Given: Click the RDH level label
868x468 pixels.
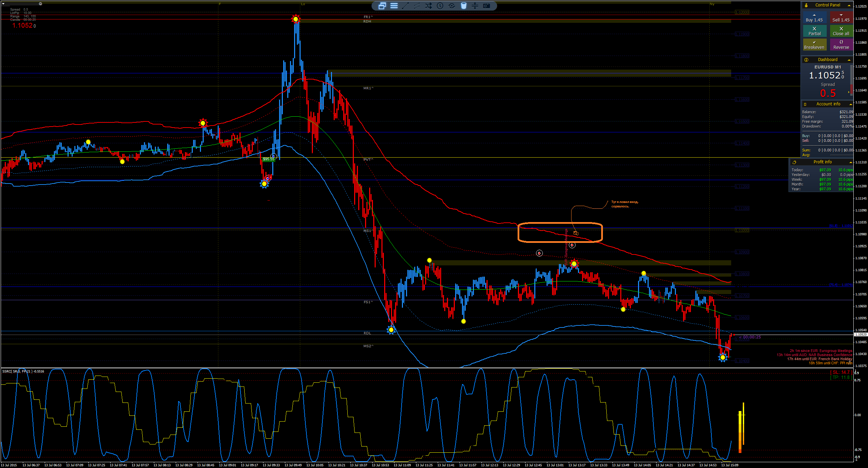Looking at the screenshot, I should coord(367,21).
